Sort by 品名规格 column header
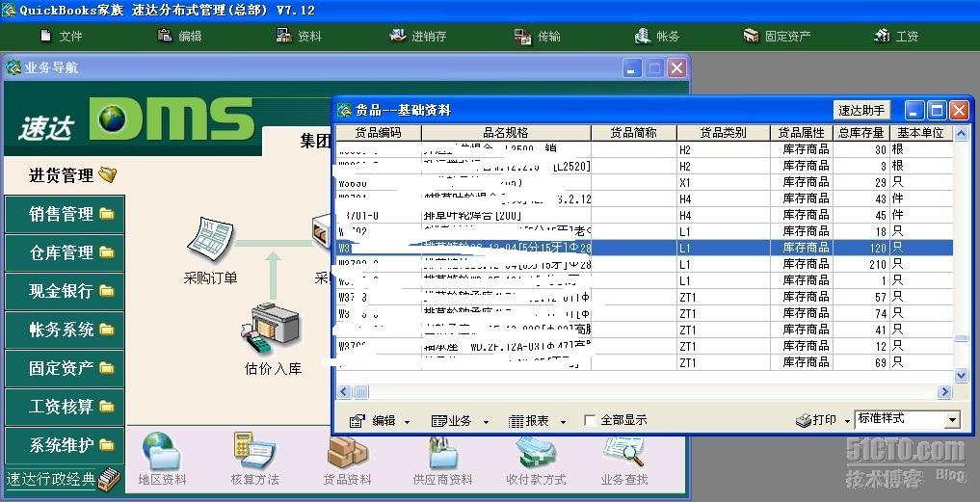The height and width of the screenshot is (502, 980). (506, 133)
